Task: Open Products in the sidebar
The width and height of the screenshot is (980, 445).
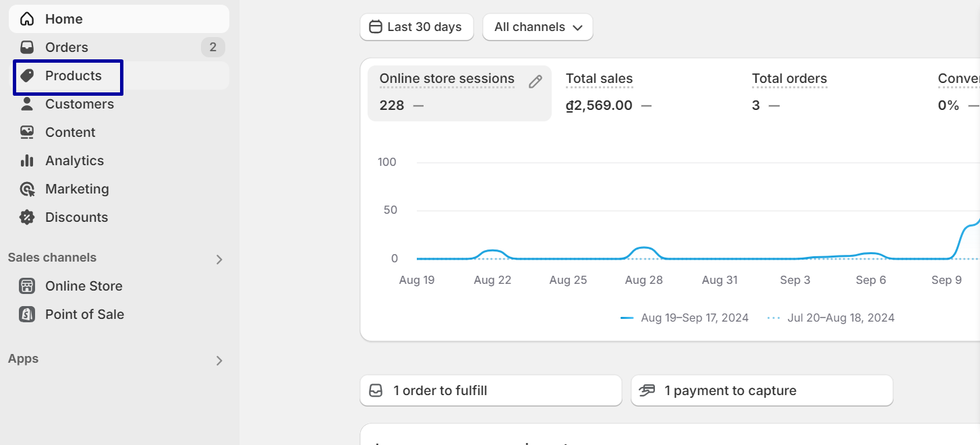Action: pos(119,76)
